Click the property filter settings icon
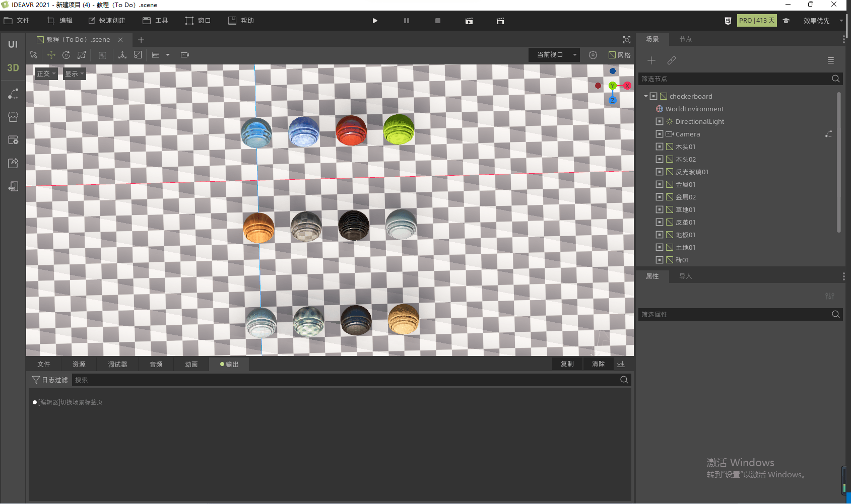The height and width of the screenshot is (504, 851). coord(830,296)
